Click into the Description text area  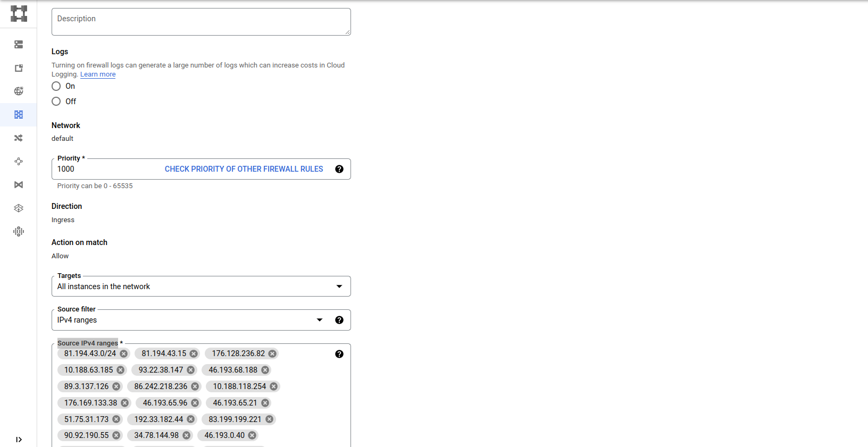(x=201, y=22)
